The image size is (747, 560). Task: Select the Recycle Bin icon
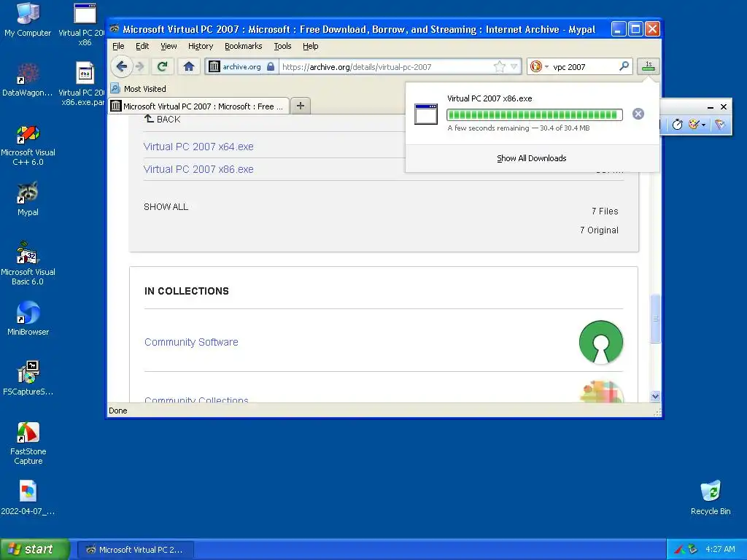(711, 497)
